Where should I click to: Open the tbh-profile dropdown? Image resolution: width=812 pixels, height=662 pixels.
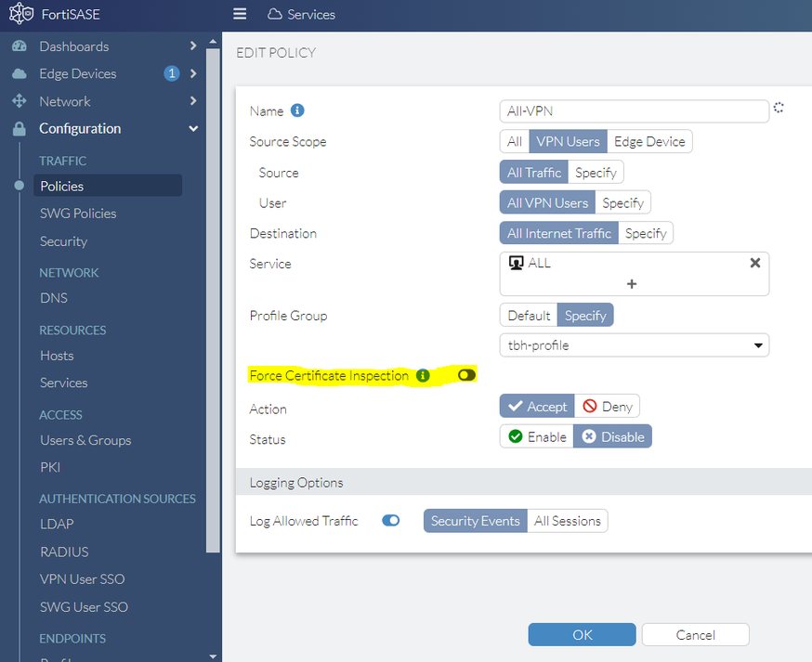[x=635, y=345]
